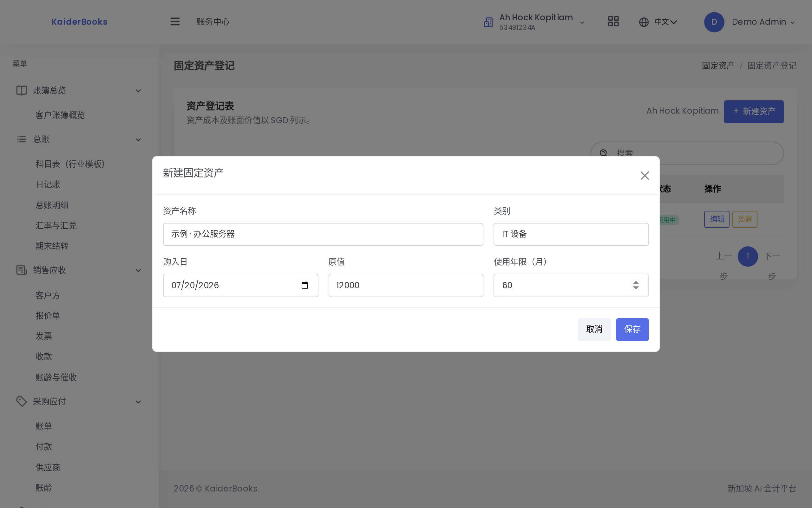Open 付款 in sidebar
812x508 pixels.
[x=44, y=446]
